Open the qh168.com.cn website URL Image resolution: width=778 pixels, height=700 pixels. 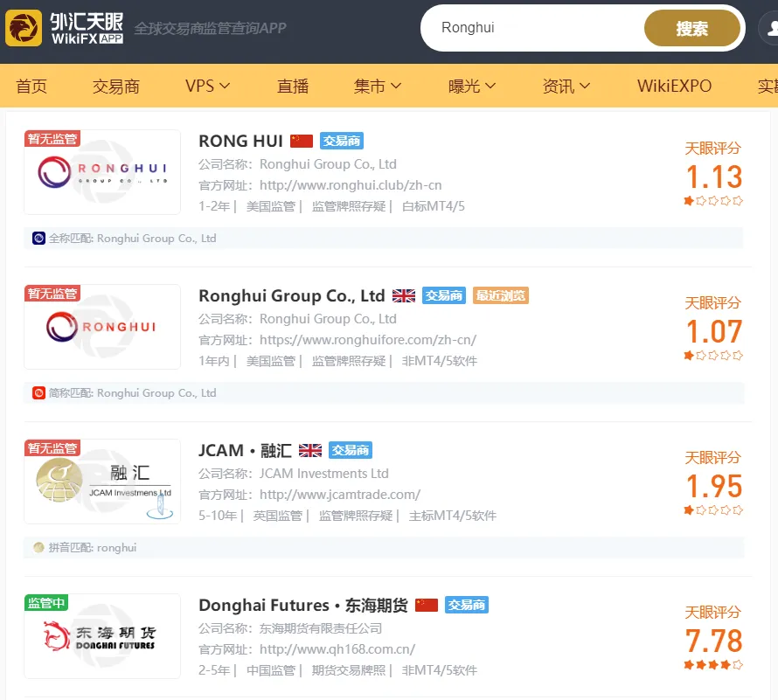pyautogui.click(x=337, y=649)
